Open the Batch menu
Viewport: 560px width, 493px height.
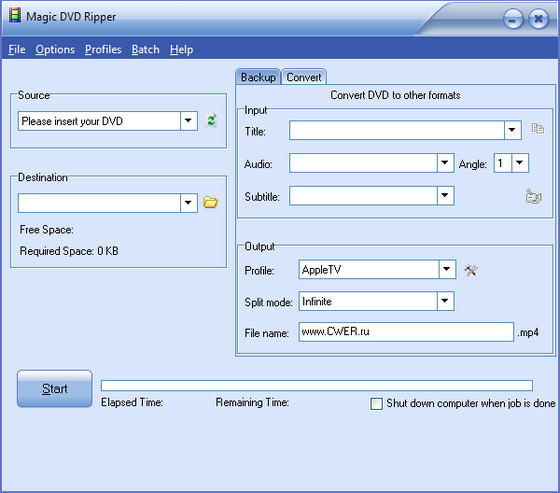pyautogui.click(x=145, y=49)
